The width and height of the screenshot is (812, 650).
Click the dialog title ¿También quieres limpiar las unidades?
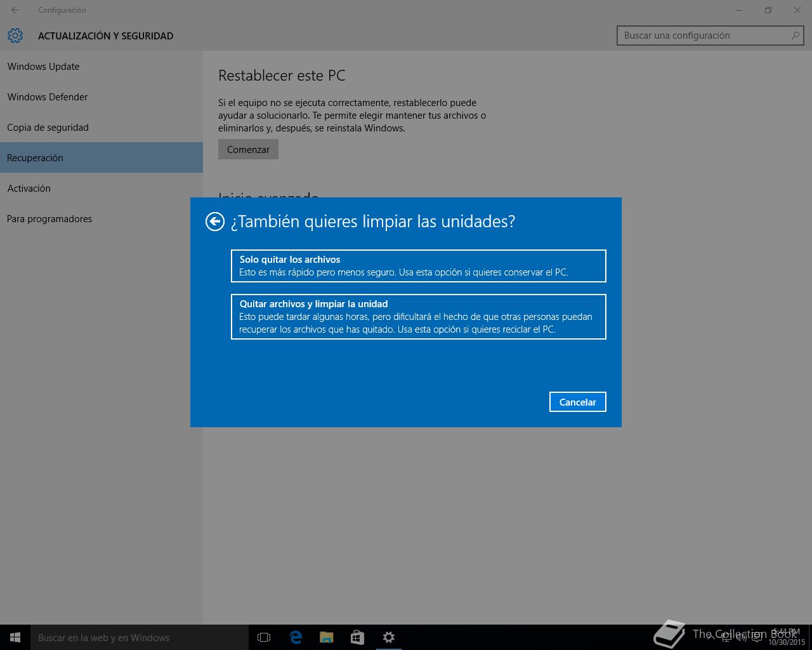point(373,222)
